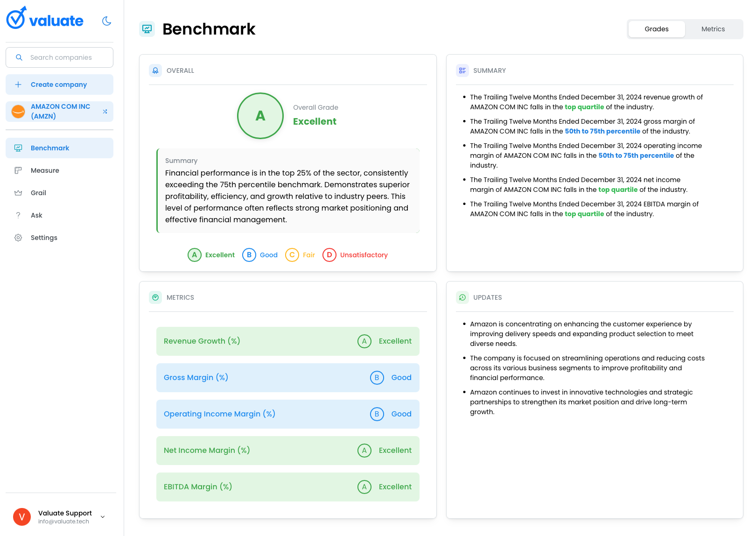Expand the Valuate Support account chevron
Viewport: 756px width, 536px height.
pyautogui.click(x=103, y=517)
